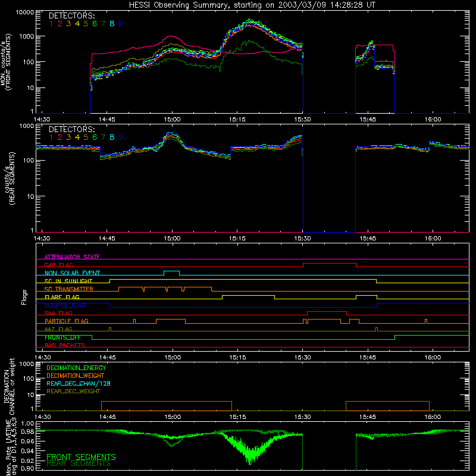
Task: Select green detector 6 in front segments legend
Action: [95, 24]
